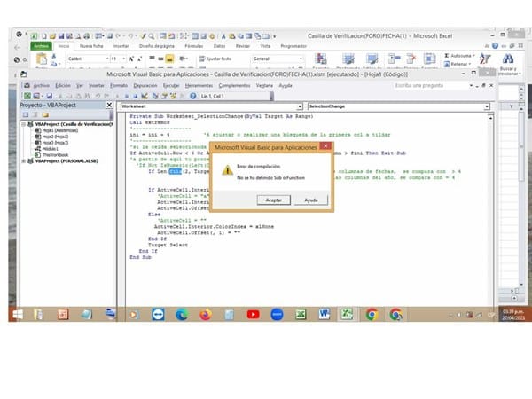Open Word from the taskbar

point(324,314)
